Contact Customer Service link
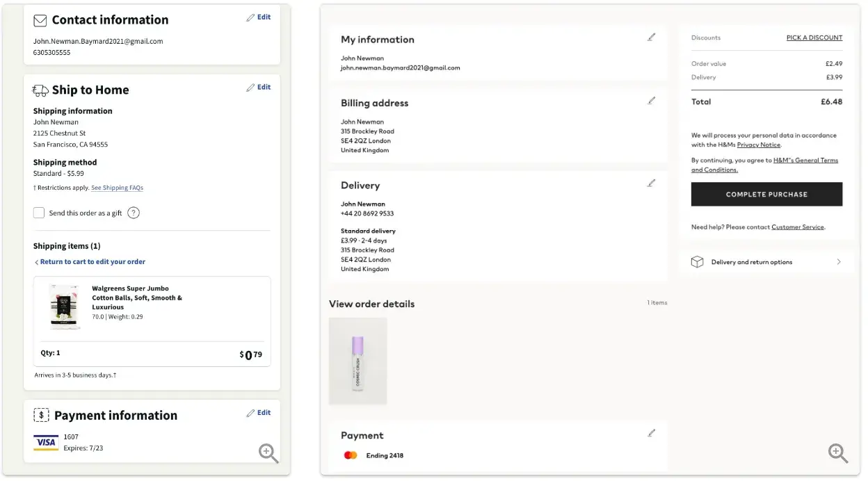The height and width of the screenshot is (481, 868). tap(797, 227)
